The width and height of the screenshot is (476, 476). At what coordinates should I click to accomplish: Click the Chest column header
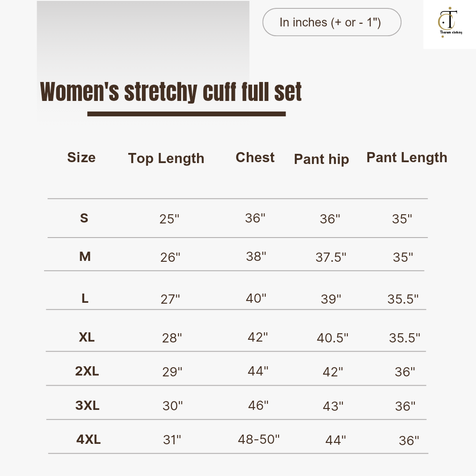[255, 157]
